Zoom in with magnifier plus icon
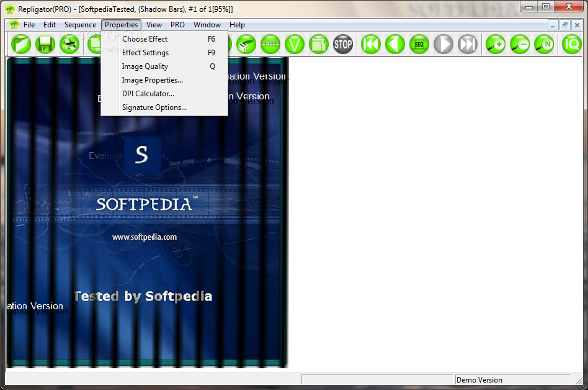Image resolution: width=588 pixels, height=390 pixels. (496, 44)
